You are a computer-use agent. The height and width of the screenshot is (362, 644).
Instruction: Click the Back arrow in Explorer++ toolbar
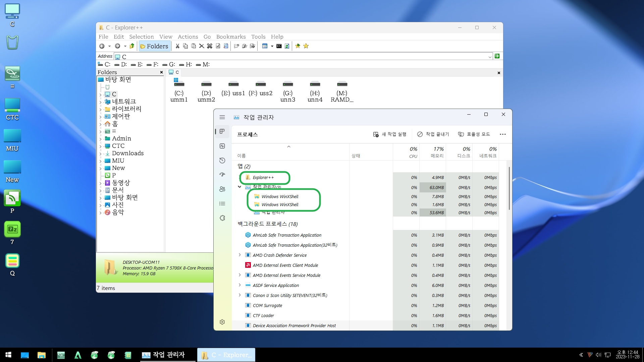[102, 46]
